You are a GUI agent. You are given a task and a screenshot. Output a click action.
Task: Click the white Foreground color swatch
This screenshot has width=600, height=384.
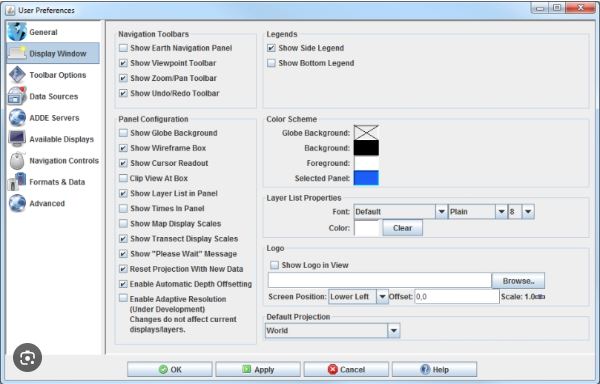pos(366,163)
